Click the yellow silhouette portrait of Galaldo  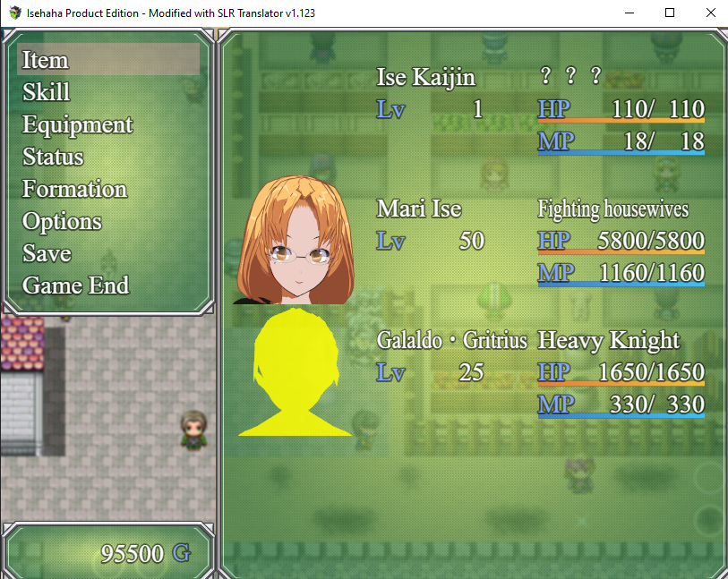point(295,371)
